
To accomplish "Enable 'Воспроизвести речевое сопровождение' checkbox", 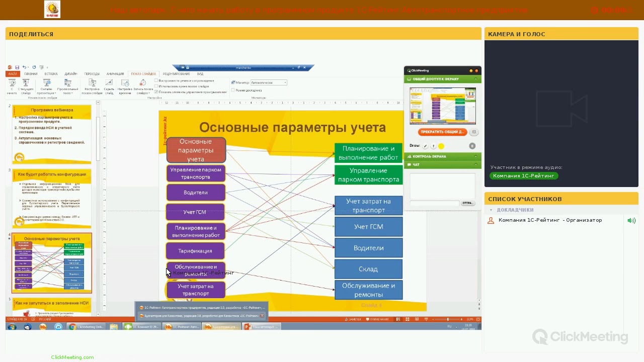I will [x=156, y=80].
